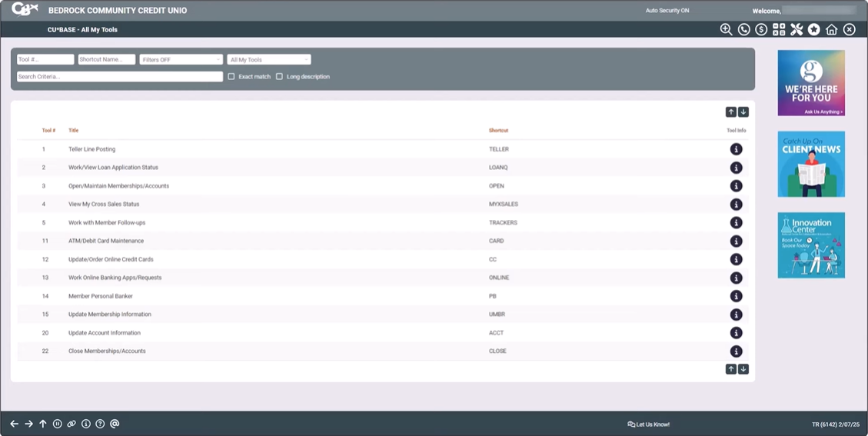Show tool info for Update/Order Online Credit Cards

click(x=736, y=259)
